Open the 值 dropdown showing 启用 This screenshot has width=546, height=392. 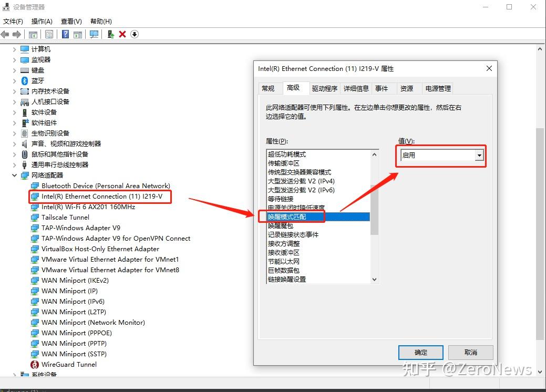pos(479,156)
